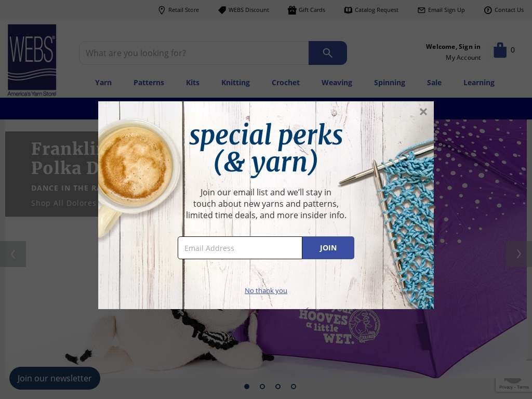This screenshot has width=532, height=399.
Task: Select the first carousel slide dot
Action: [247, 387]
